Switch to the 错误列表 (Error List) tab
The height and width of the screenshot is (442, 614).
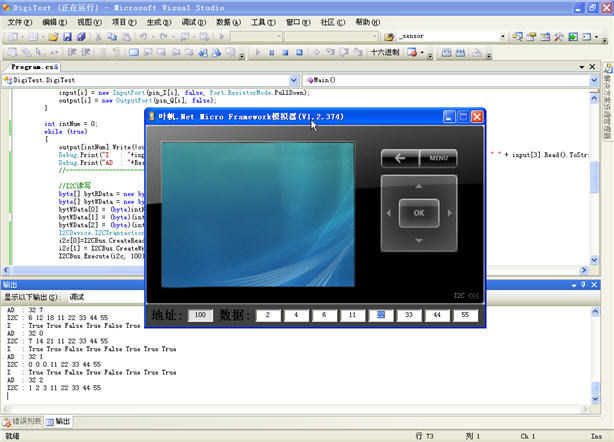(23, 422)
